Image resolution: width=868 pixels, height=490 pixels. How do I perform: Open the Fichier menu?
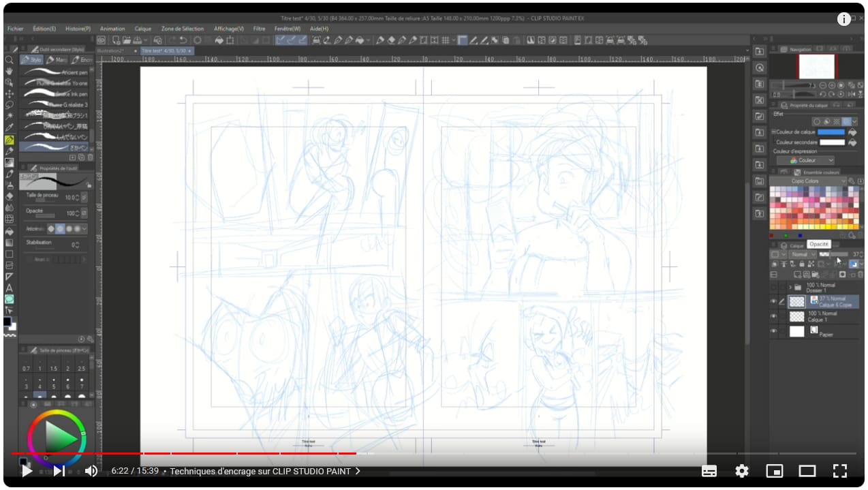tap(15, 29)
